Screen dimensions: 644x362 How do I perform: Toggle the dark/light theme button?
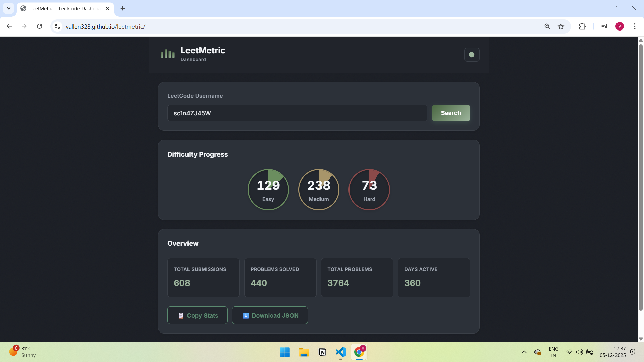click(x=472, y=55)
